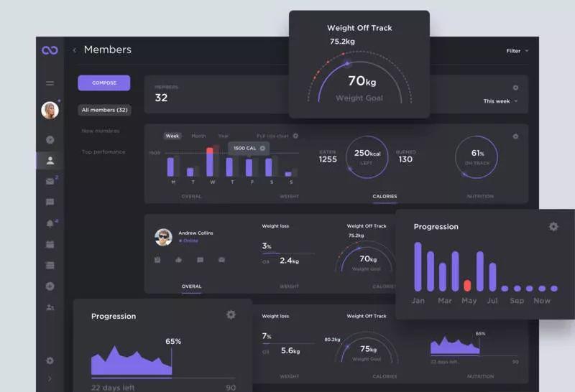
Task: Open the settings gear at the sidebar bottom
Action: (50, 361)
